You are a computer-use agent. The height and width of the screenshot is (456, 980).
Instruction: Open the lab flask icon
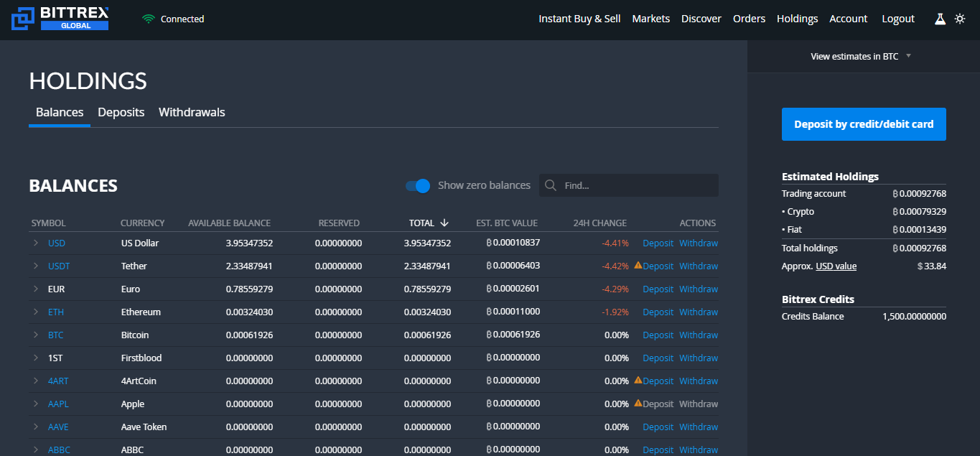(x=940, y=19)
